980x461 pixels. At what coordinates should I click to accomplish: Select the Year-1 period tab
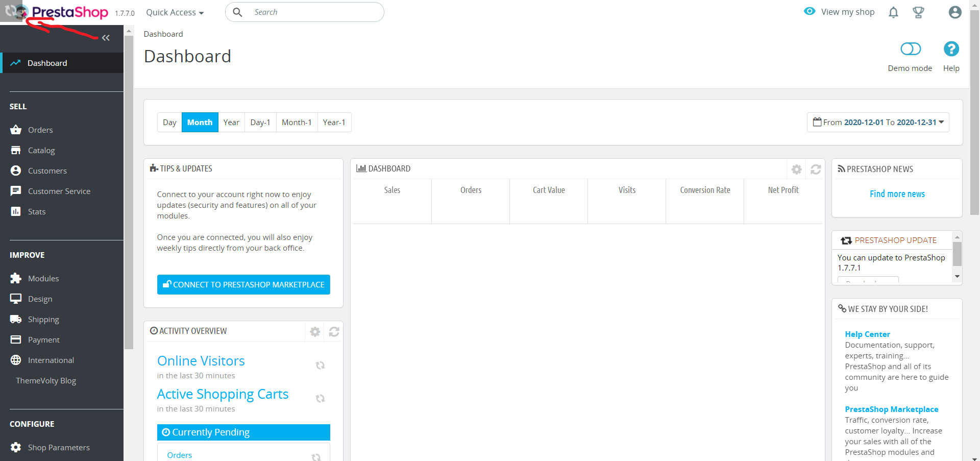334,123
